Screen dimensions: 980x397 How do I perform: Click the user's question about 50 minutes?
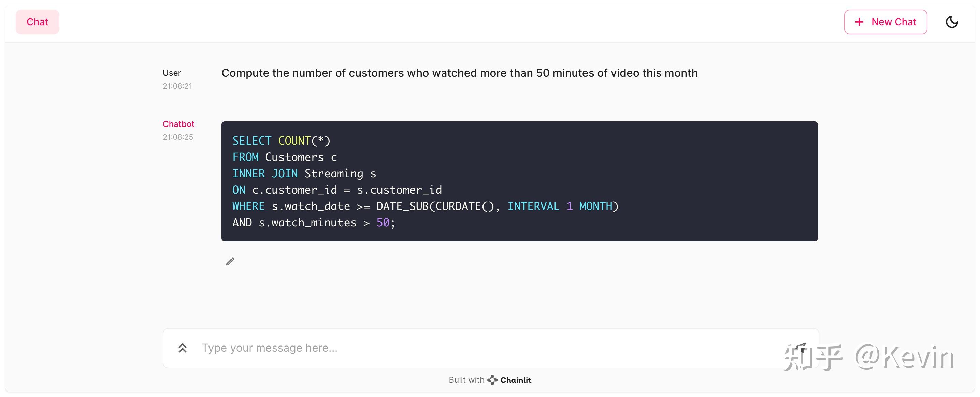coord(459,73)
